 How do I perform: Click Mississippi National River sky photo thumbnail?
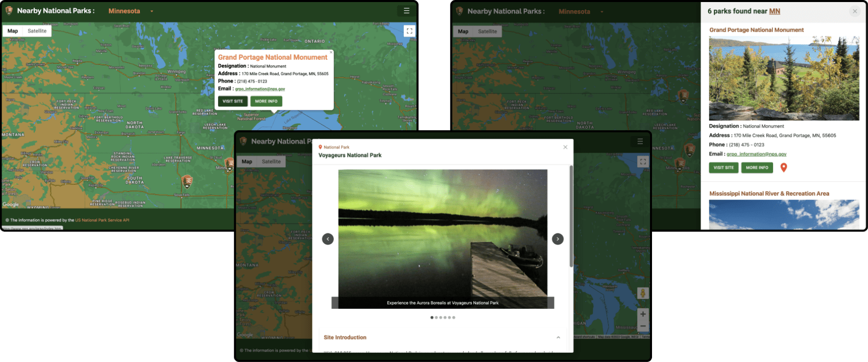[x=784, y=214]
